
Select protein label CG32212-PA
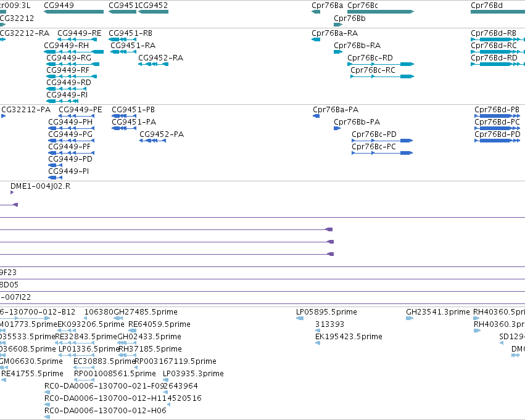click(x=26, y=110)
